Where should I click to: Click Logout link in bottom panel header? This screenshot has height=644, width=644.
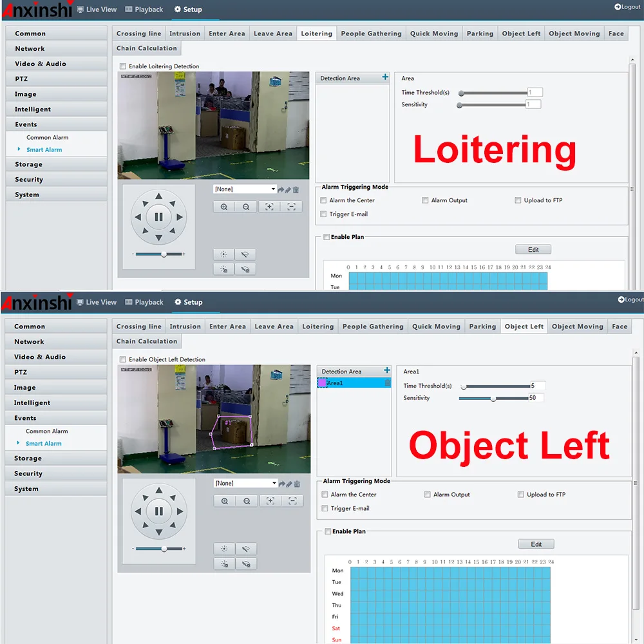tap(630, 299)
